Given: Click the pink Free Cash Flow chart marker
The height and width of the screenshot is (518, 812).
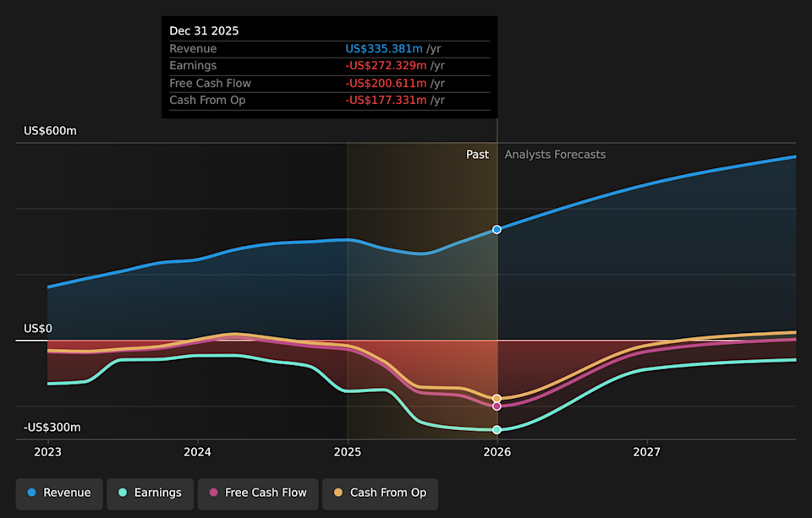Looking at the screenshot, I should [x=497, y=406].
